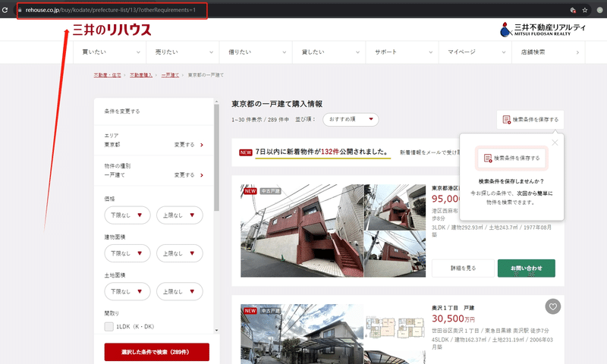
Task: Open the main photo of the red house listing
Action: point(302,231)
